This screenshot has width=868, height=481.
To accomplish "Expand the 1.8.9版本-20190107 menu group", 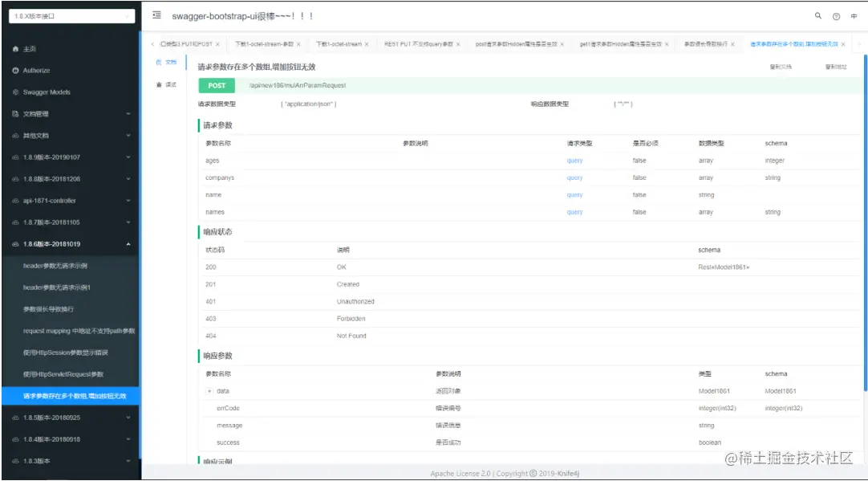I will 71,157.
